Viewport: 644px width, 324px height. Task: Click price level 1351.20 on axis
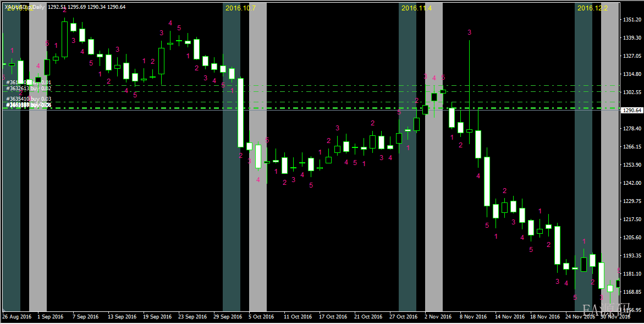pyautogui.click(x=632, y=20)
